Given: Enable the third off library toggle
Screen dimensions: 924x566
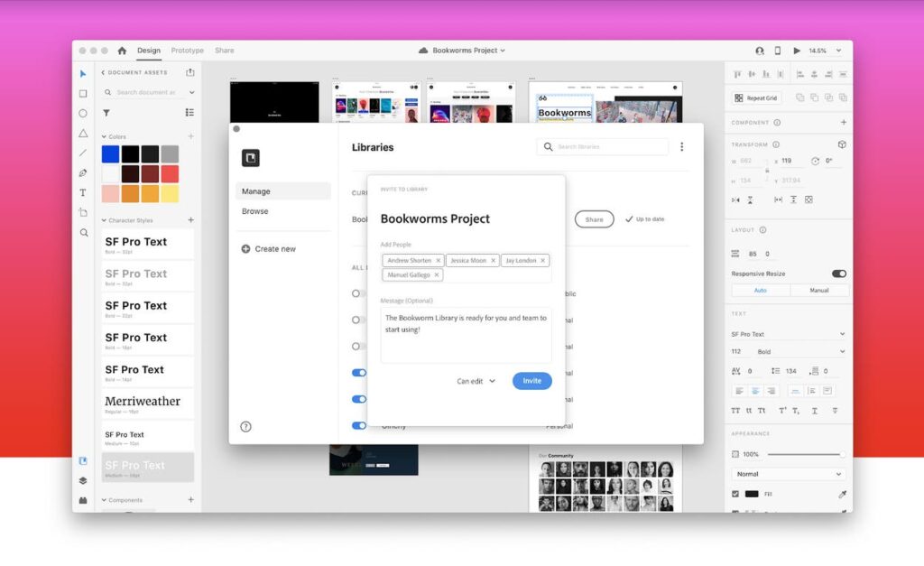Looking at the screenshot, I should pyautogui.click(x=359, y=346).
